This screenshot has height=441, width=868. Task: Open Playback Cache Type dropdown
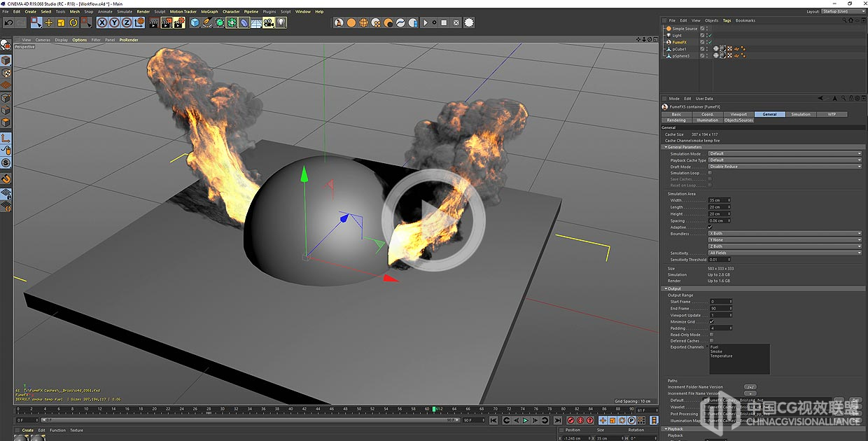coord(785,160)
